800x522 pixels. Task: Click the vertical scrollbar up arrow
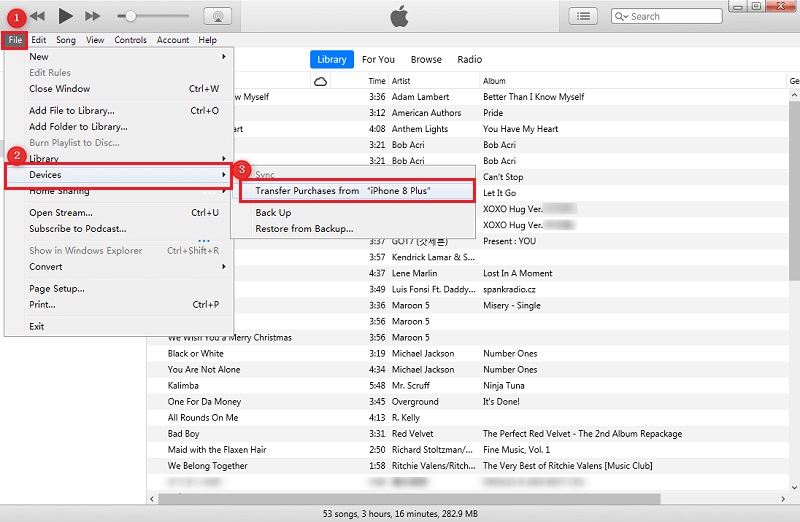pyautogui.click(x=794, y=95)
